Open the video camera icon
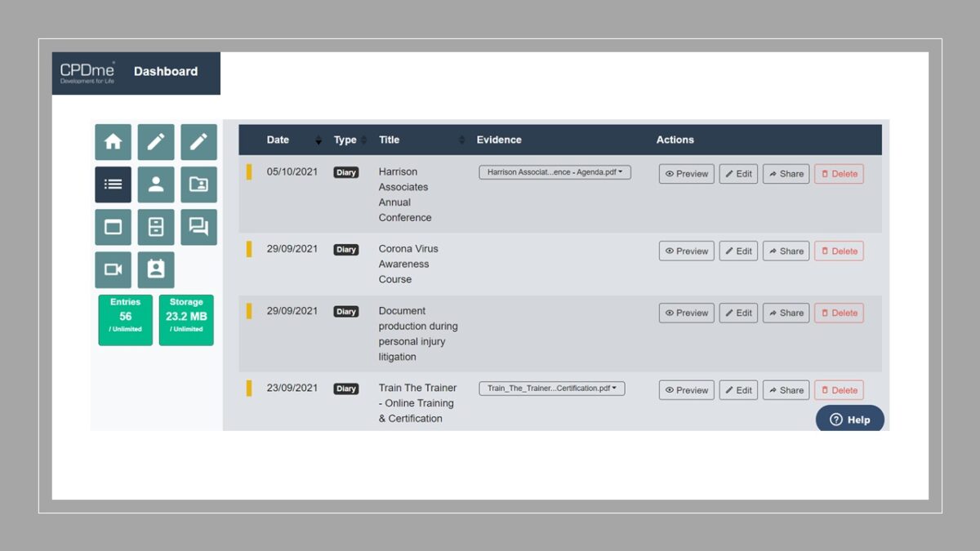Image resolution: width=980 pixels, height=551 pixels. tap(113, 269)
